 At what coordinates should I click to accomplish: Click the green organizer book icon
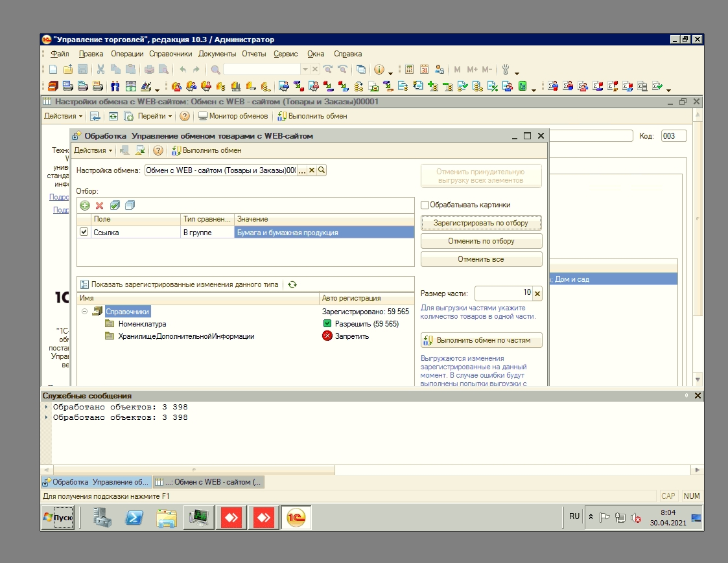[523, 86]
